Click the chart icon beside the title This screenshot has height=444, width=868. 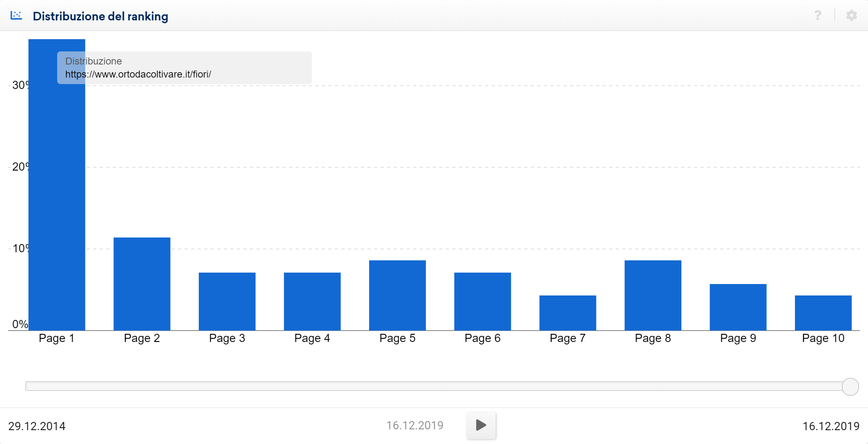click(x=16, y=16)
